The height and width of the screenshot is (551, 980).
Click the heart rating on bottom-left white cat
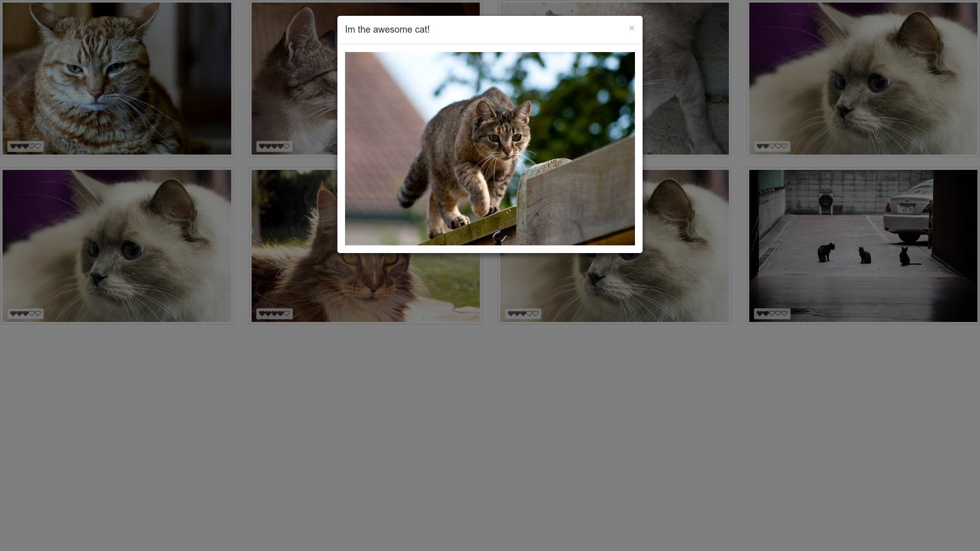[x=26, y=314]
